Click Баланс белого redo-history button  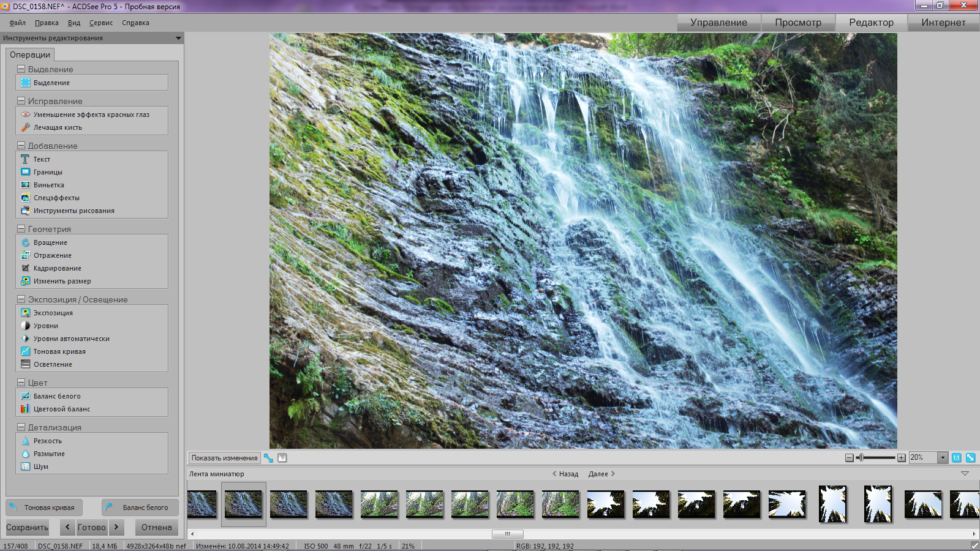click(x=140, y=508)
